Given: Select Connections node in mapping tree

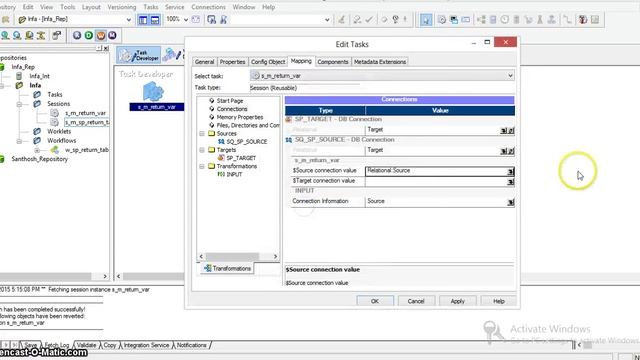Looking at the screenshot, I should point(232,109).
